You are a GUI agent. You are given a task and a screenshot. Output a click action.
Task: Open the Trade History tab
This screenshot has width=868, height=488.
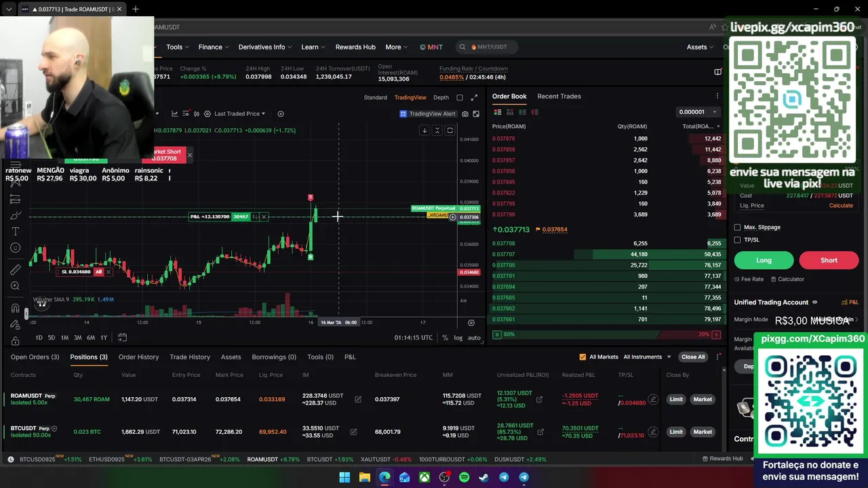(x=190, y=357)
